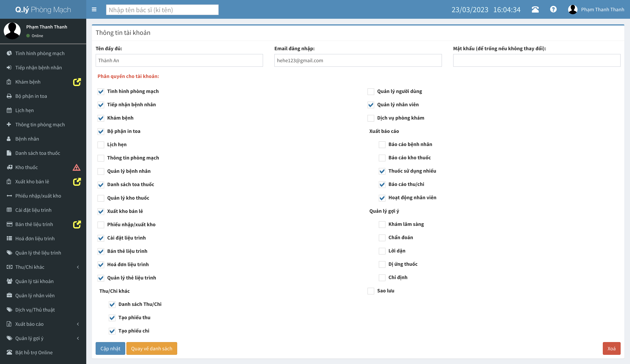The width and height of the screenshot is (630, 364).
Task: Expand the Xuất báo cáo sidebar chevron
Action: pos(78,324)
